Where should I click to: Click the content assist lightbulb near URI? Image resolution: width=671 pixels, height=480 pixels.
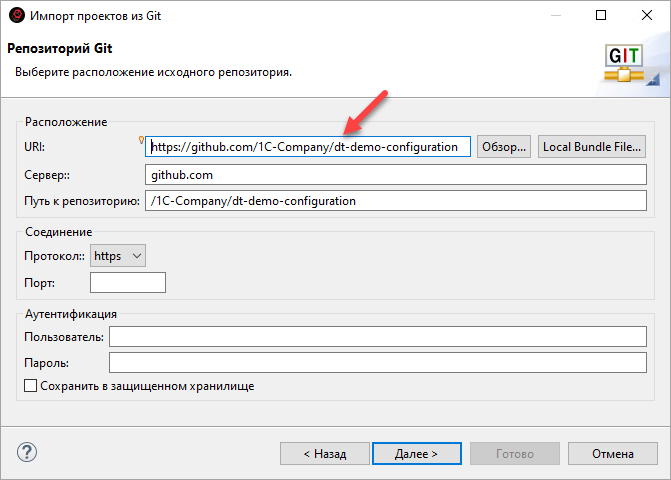(142, 141)
